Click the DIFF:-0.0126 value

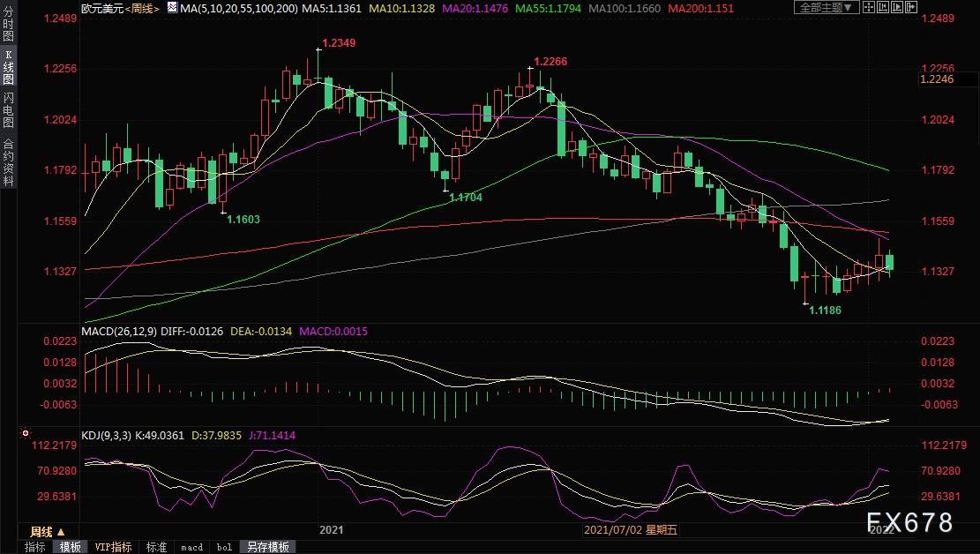pos(192,332)
